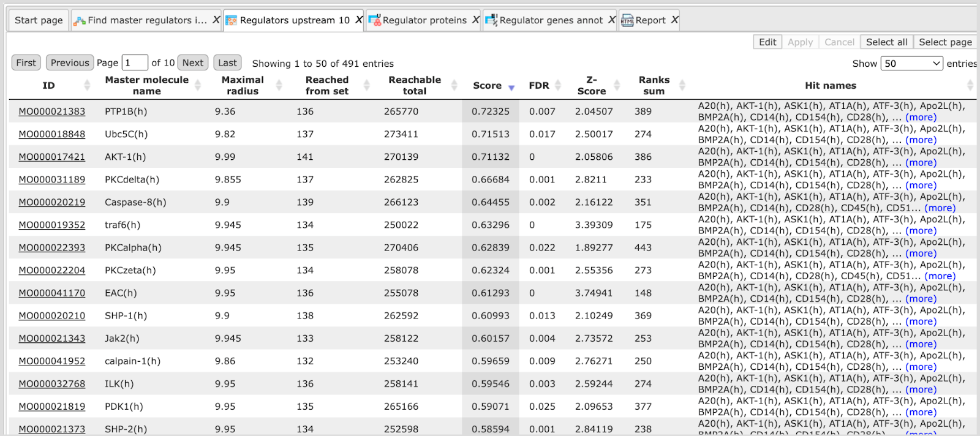Screen dimensions: 980x436
Task: Sort by Maximal radius arrows
Action: [x=279, y=85]
